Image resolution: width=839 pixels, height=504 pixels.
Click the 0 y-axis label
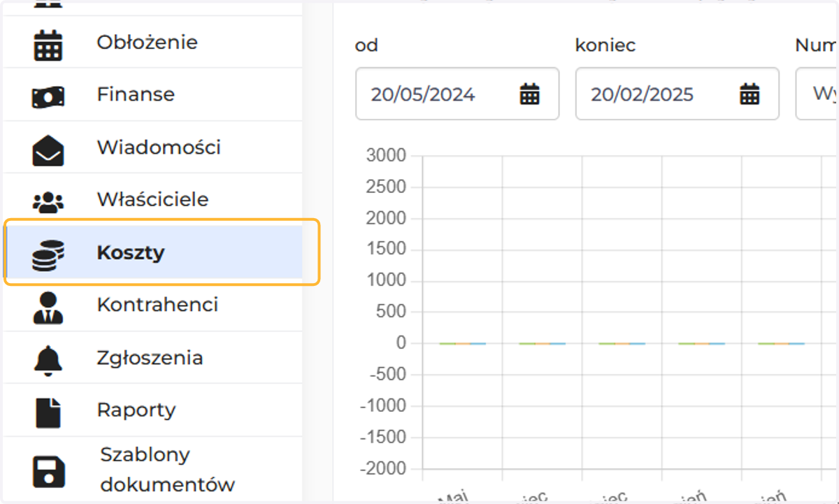[401, 343]
